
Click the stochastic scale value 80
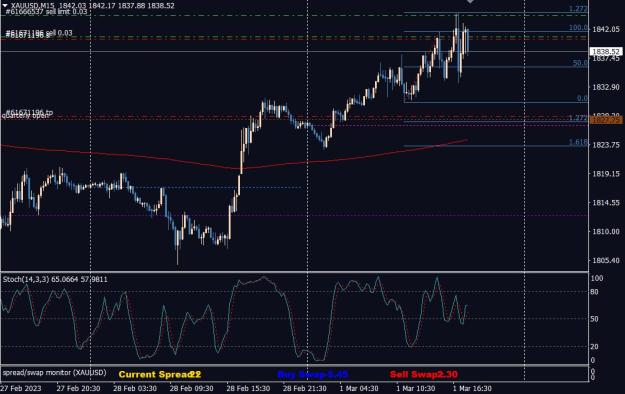click(x=594, y=292)
